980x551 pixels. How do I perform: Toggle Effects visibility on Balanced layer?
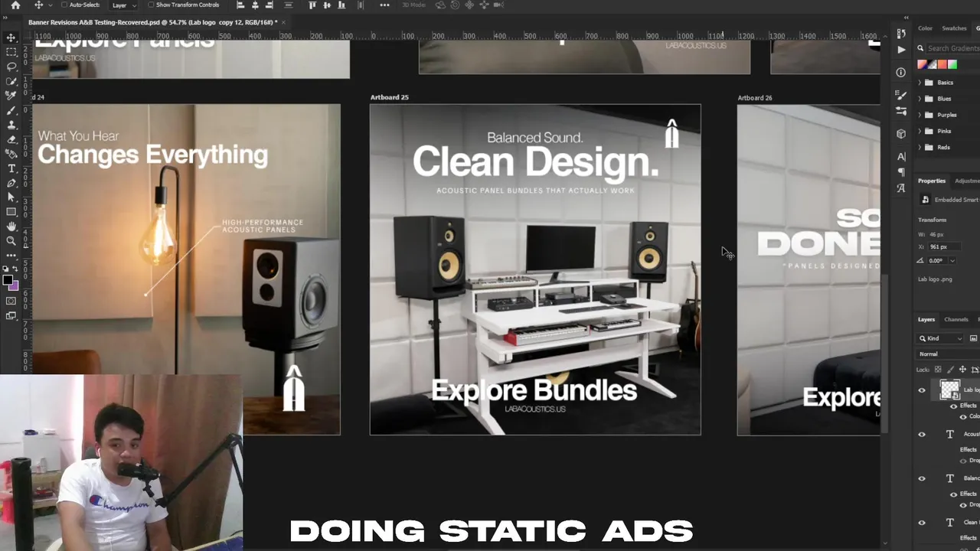point(954,494)
